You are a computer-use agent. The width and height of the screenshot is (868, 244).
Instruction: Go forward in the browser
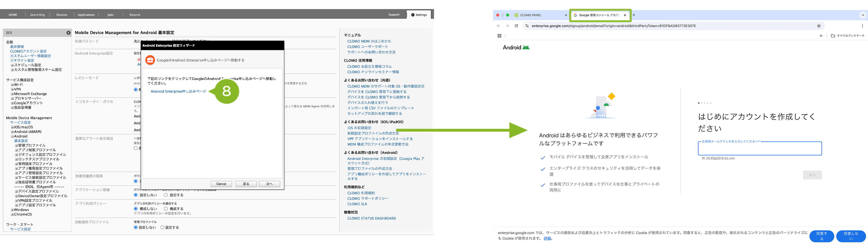507,26
